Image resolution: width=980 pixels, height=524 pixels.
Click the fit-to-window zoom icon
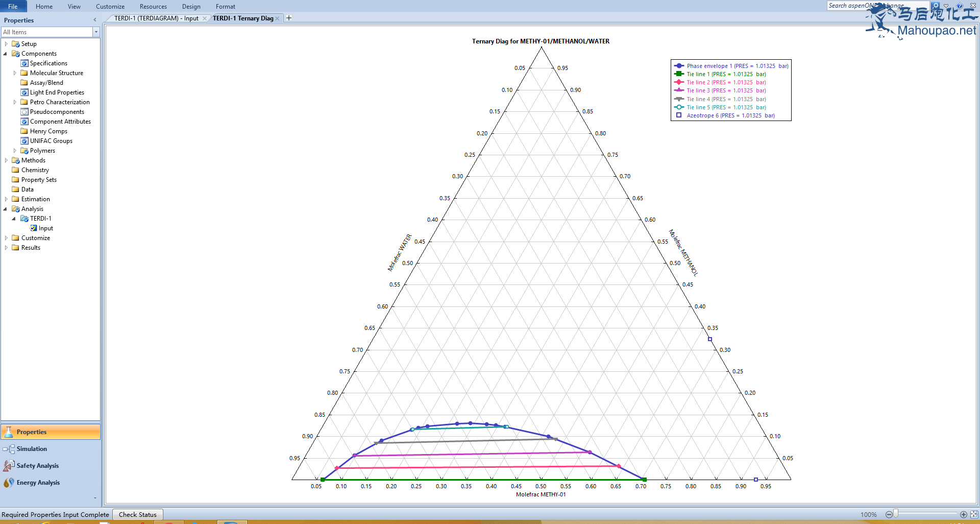pos(974,514)
